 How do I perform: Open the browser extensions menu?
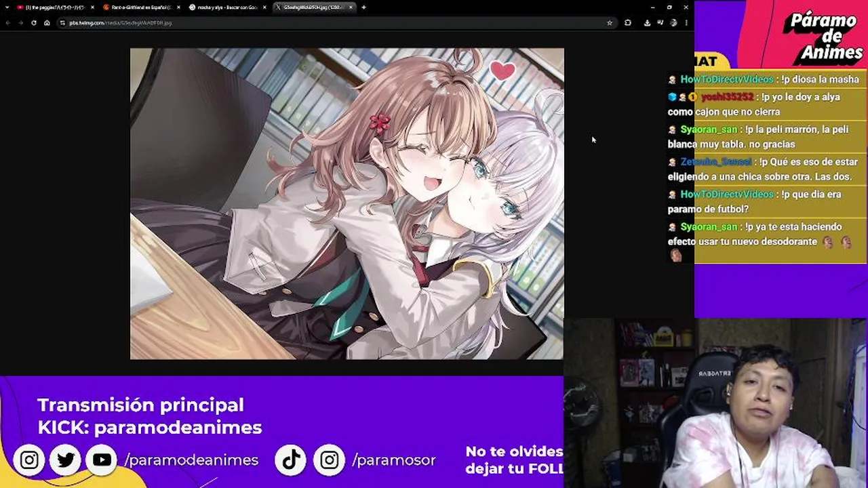coord(628,22)
